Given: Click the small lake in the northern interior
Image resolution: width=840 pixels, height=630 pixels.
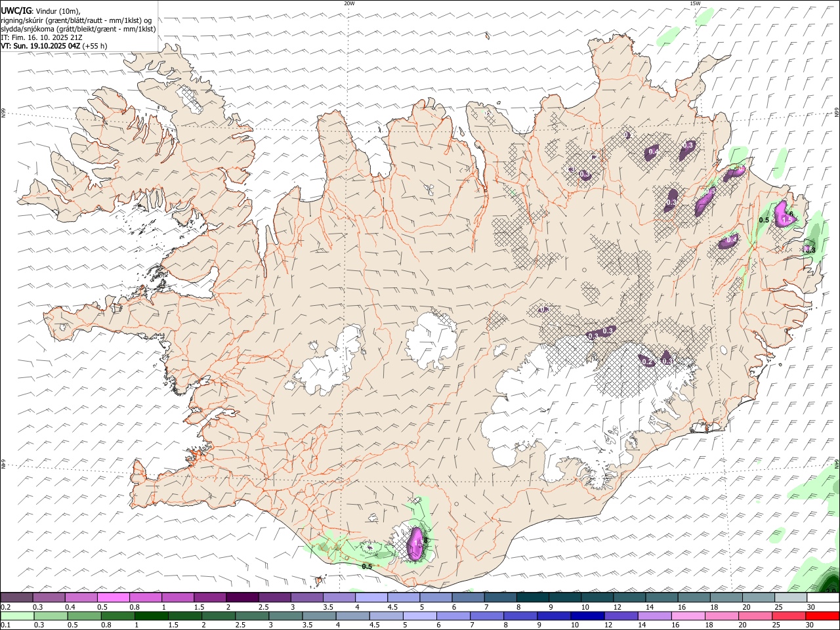Looking at the screenshot, I should 429,190.
